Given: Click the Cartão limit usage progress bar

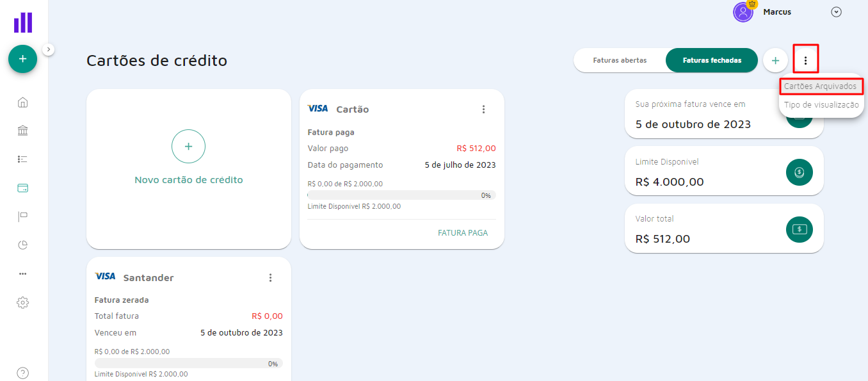Looking at the screenshot, I should 401,195.
